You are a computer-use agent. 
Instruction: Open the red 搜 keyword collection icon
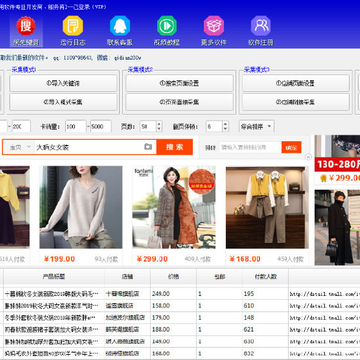(26, 26)
